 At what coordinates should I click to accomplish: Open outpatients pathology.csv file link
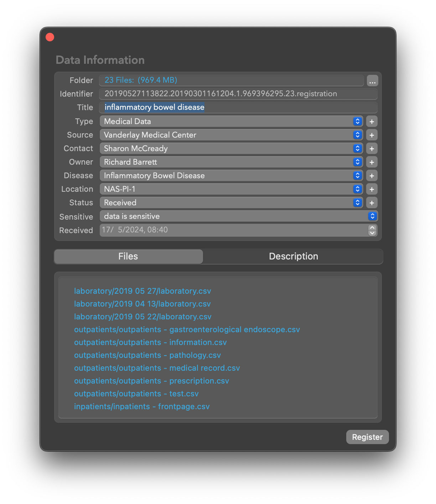147,355
